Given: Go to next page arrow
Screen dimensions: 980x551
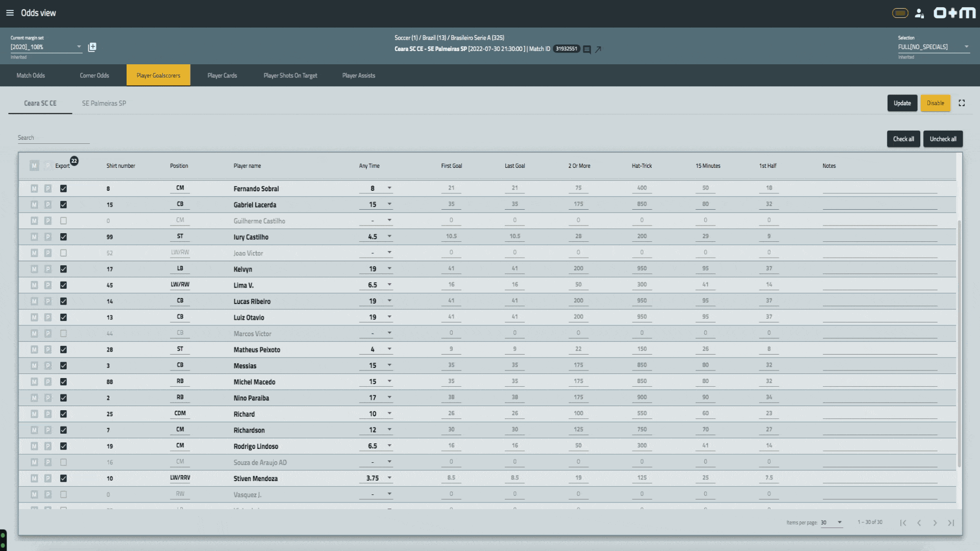Looking at the screenshot, I should point(935,522).
